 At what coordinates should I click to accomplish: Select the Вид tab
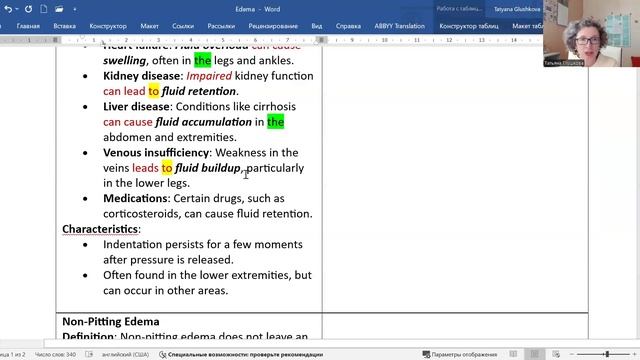point(317,26)
